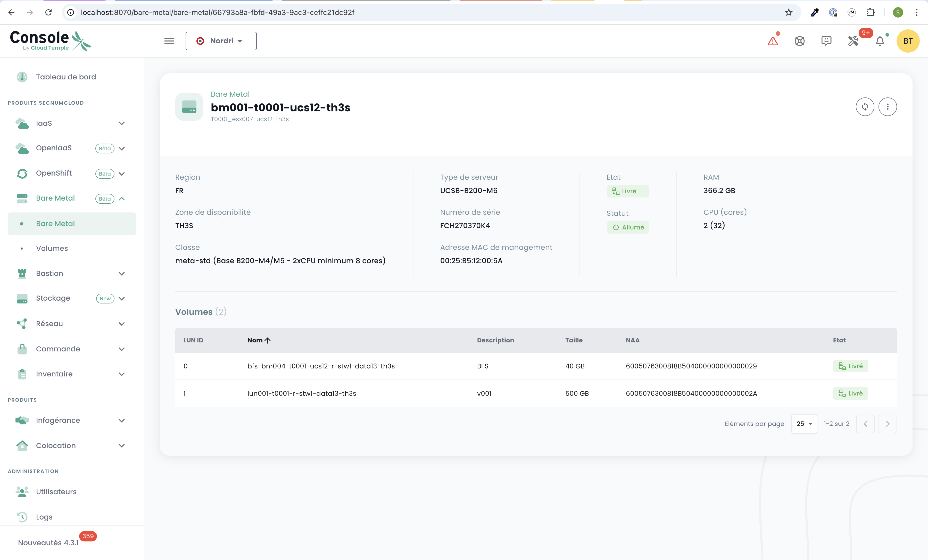Open the Nordri tenant selector dropdown
The height and width of the screenshot is (560, 928).
(x=221, y=41)
